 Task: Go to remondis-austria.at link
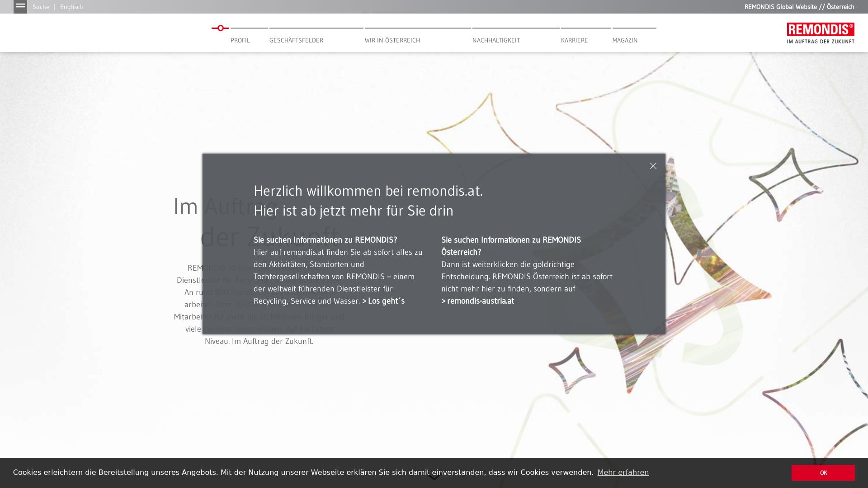pyautogui.click(x=477, y=301)
